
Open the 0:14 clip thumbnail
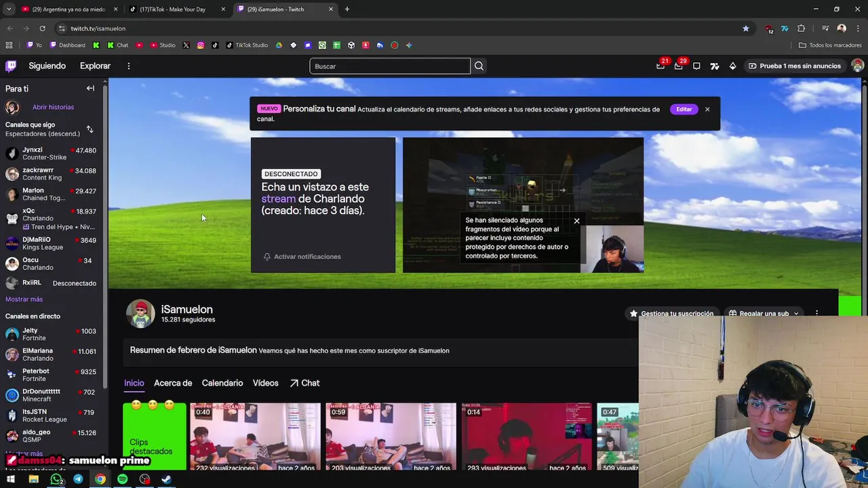tap(527, 437)
